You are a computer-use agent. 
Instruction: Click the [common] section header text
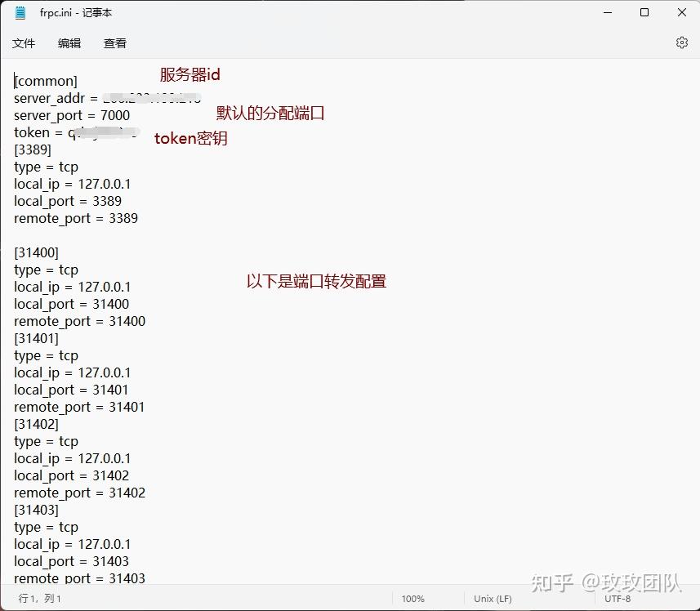(45, 81)
